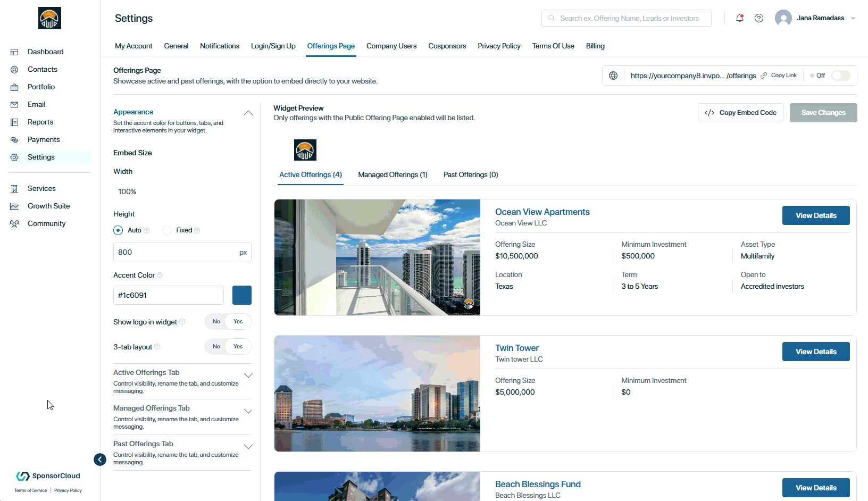868x501 pixels.
Task: Click the user avatar icon
Action: tap(783, 18)
